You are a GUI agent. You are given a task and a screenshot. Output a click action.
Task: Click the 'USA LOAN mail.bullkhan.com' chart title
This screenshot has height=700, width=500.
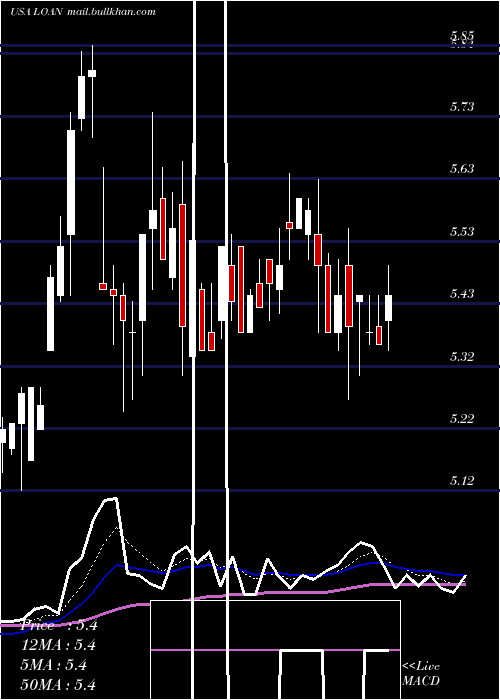coord(83,12)
